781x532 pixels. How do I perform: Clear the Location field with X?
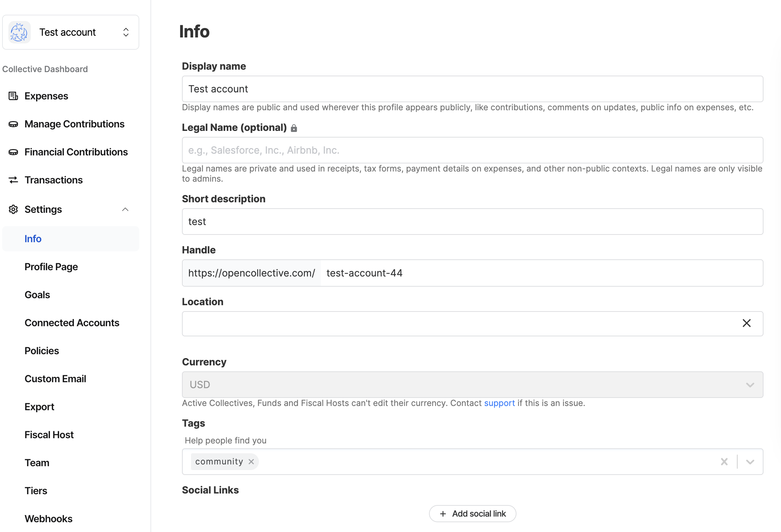[746, 323]
